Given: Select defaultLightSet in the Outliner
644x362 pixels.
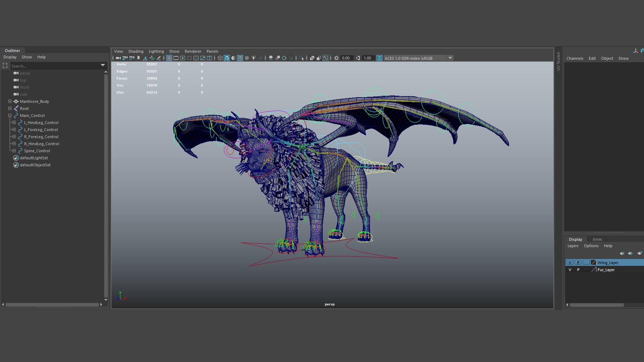Looking at the screenshot, I should click(34, 158).
